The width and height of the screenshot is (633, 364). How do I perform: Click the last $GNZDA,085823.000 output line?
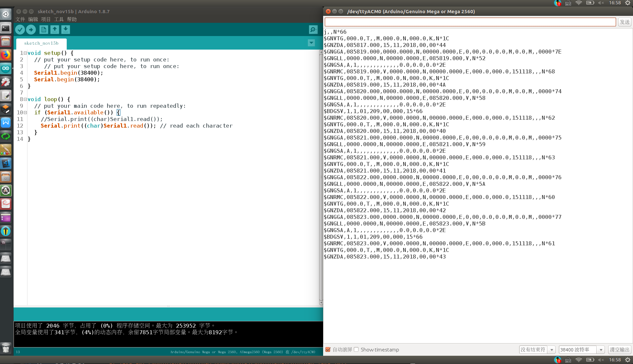(x=385, y=257)
